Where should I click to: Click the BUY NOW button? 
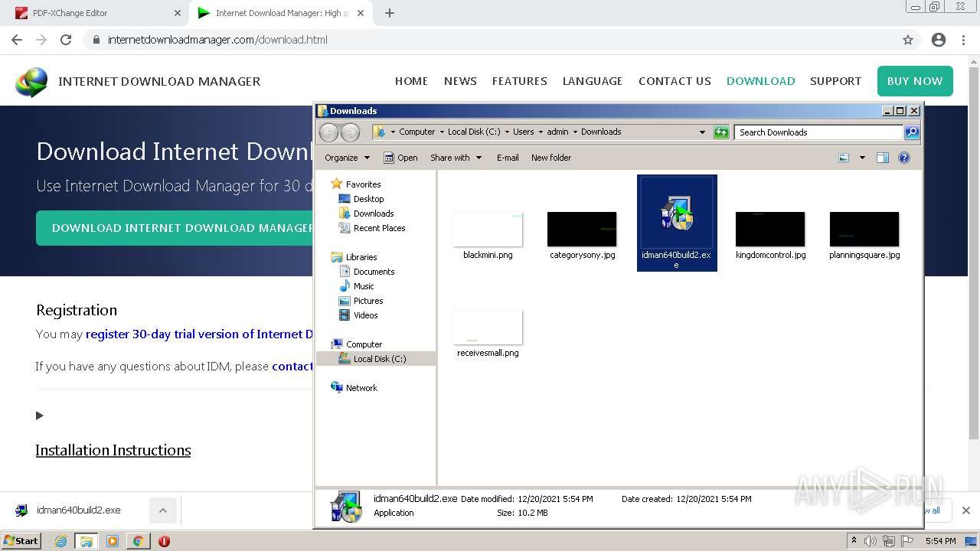click(915, 81)
